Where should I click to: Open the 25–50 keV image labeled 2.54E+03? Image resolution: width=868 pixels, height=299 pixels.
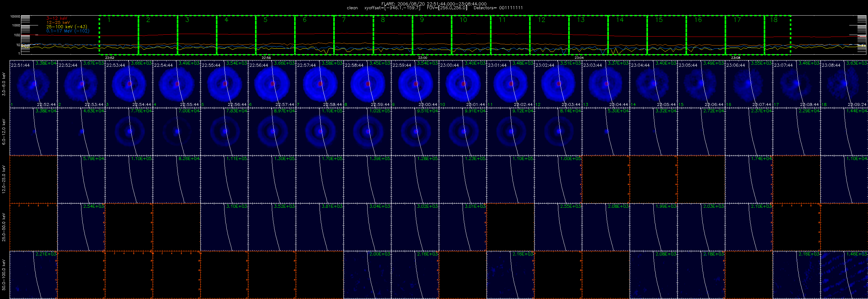81,227
